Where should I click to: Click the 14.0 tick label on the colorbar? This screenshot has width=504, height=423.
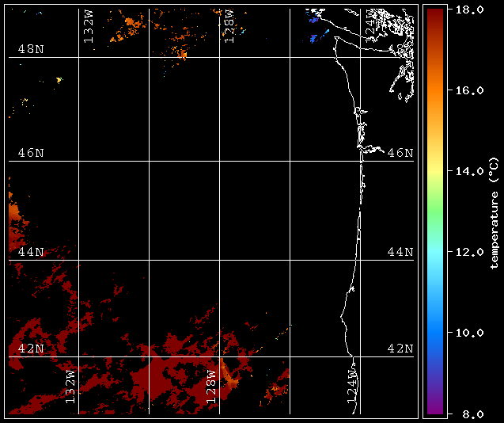click(467, 171)
